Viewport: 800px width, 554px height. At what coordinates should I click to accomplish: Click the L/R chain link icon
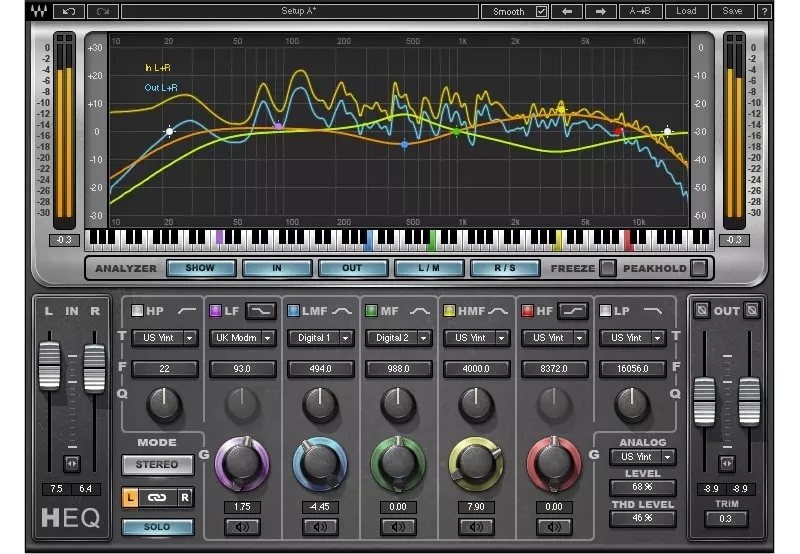(157, 497)
